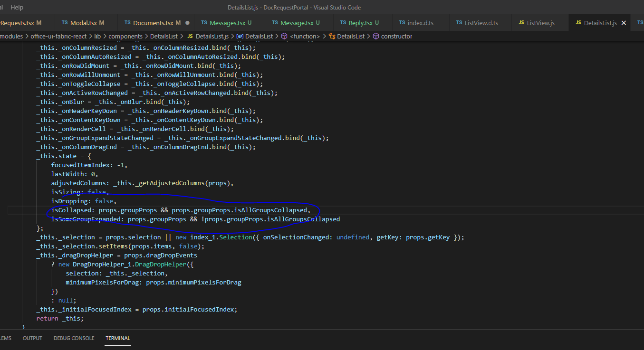Select the TERMINAL panel tab
The height and width of the screenshot is (350, 644).
point(117,338)
